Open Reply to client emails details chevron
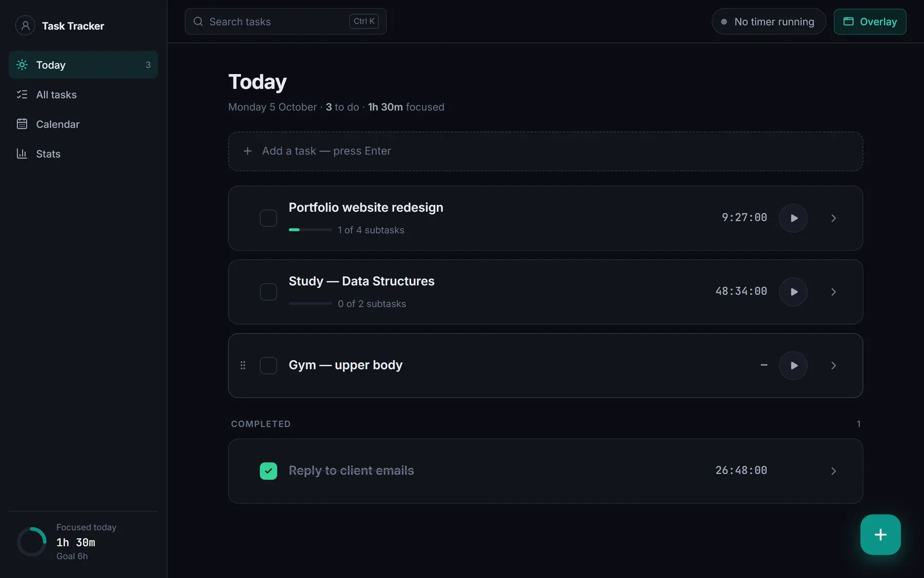This screenshot has height=578, width=924. click(834, 471)
